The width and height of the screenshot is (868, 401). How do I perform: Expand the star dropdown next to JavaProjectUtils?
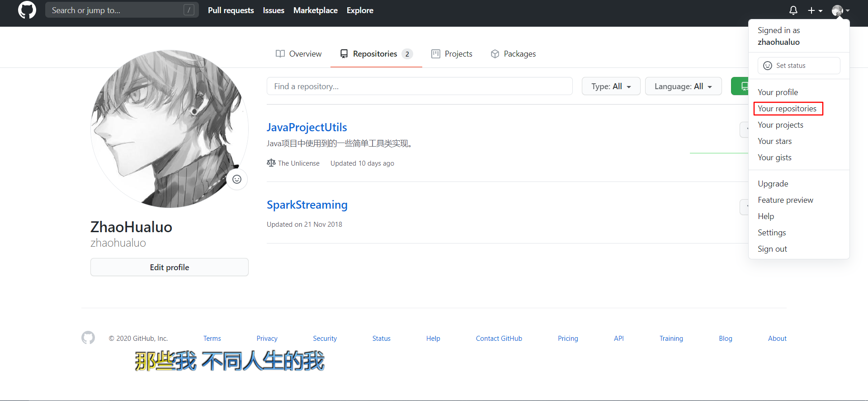[745, 130]
